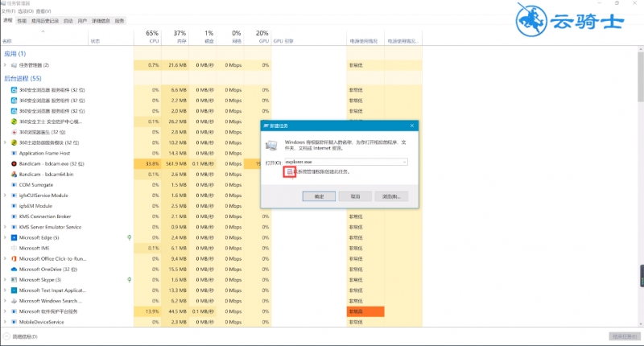Open the 查看(V) menu

tap(43, 11)
